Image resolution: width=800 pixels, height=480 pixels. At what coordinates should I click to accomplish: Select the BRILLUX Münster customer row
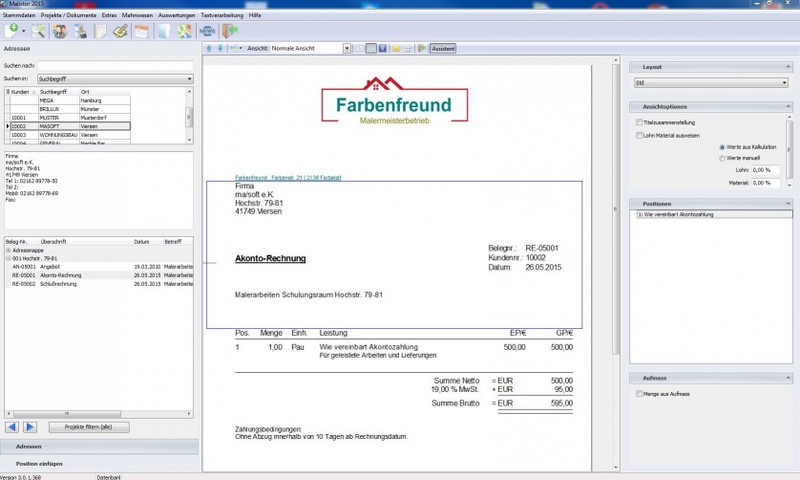[70, 109]
